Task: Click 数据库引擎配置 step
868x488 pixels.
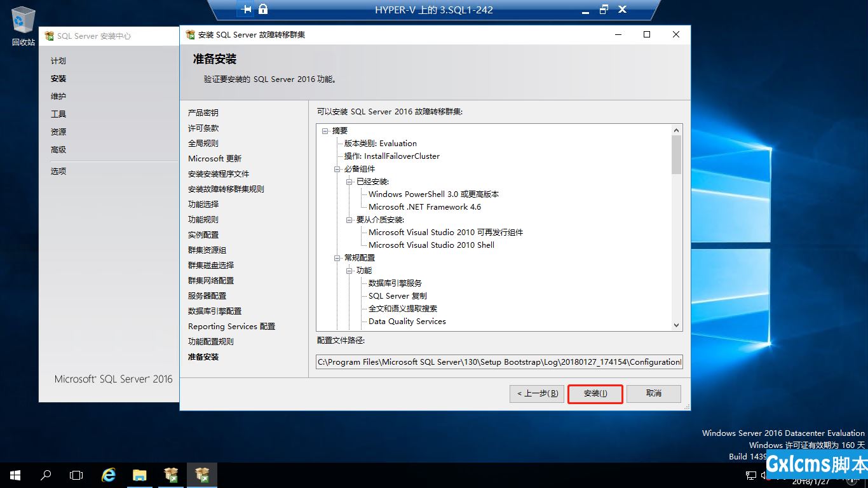Action: 215,311
